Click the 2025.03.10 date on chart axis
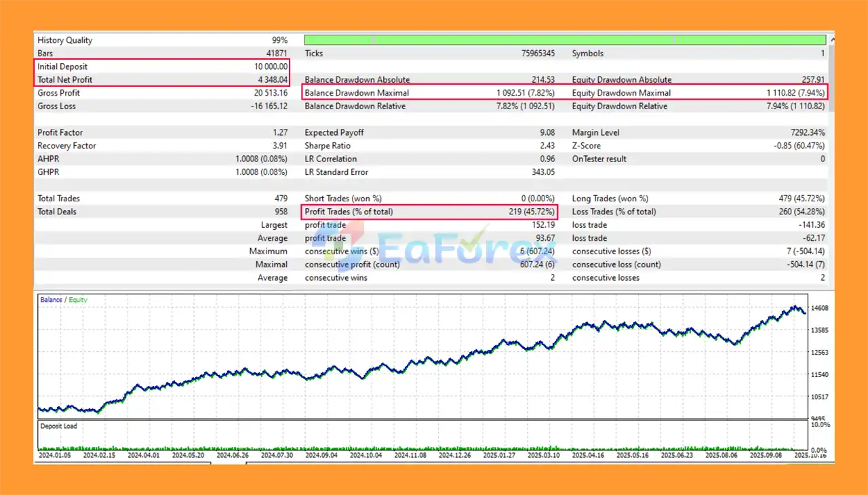Viewport: 868px width, 495px height. click(x=545, y=456)
